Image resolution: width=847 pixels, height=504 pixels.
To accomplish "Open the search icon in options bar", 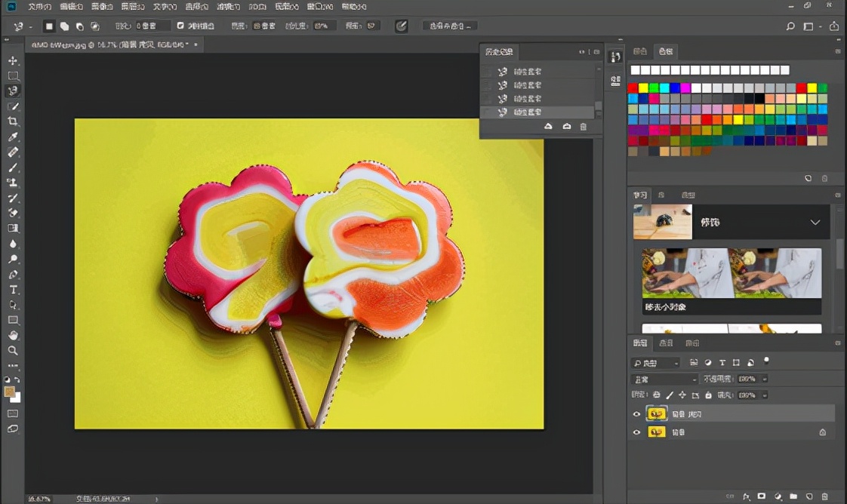I will [790, 26].
